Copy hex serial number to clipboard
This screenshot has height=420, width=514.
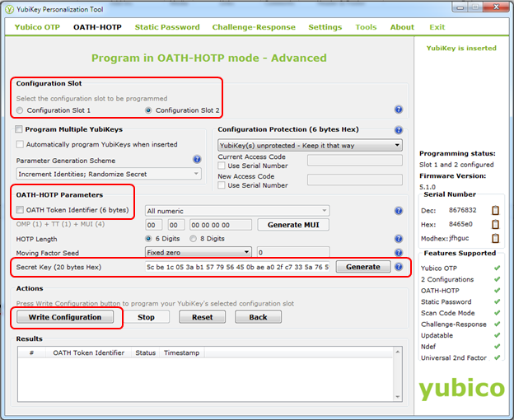[x=495, y=224]
